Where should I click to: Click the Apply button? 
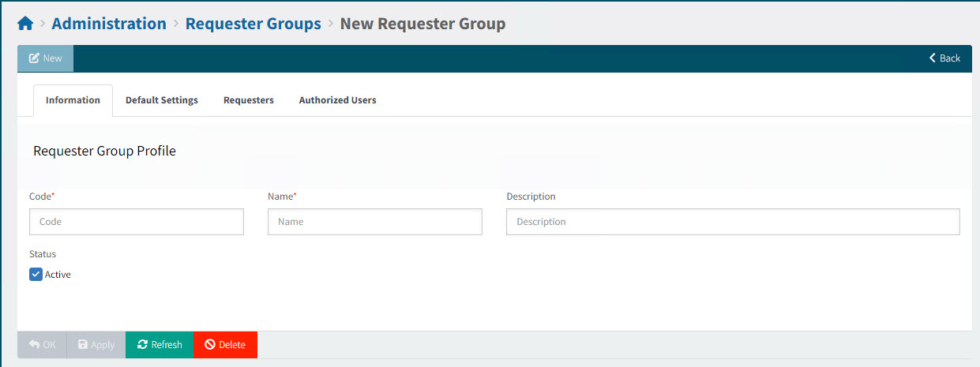click(96, 345)
